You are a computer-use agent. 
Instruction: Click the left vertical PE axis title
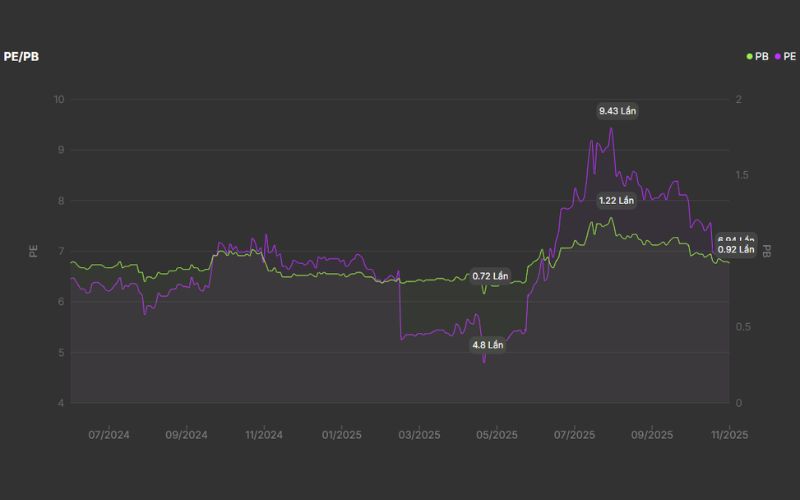point(33,251)
